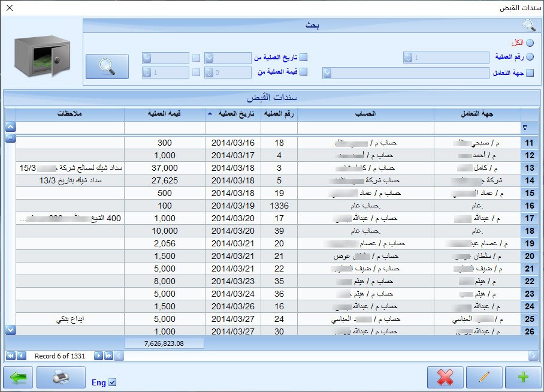Delete the selected receipt with the red X
The width and height of the screenshot is (544, 392).
point(445,377)
